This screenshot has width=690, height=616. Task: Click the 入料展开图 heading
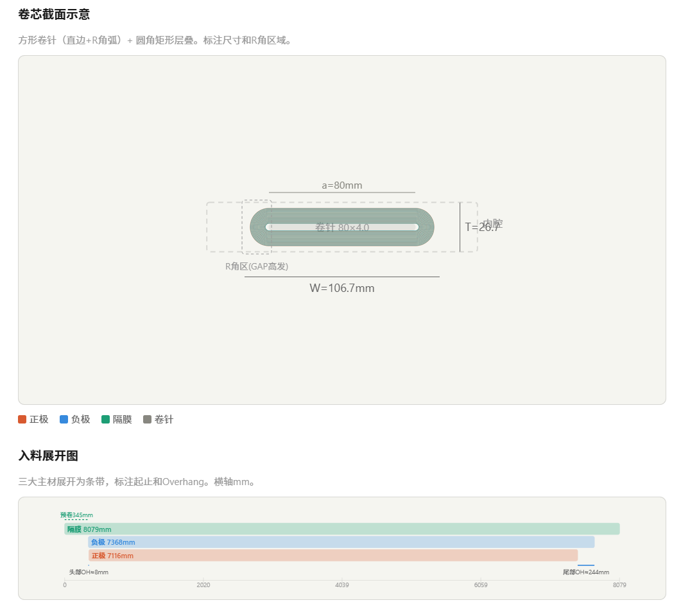point(48,456)
